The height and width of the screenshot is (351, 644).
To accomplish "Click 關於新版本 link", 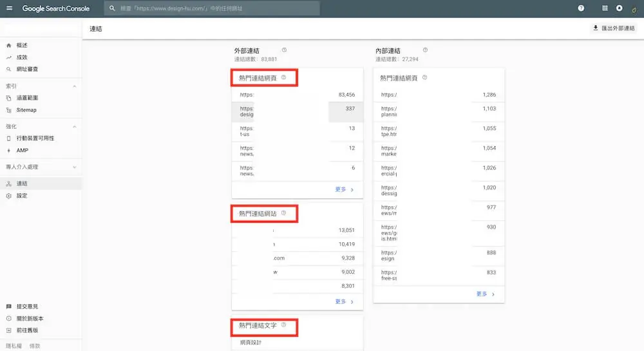I will [x=30, y=319].
